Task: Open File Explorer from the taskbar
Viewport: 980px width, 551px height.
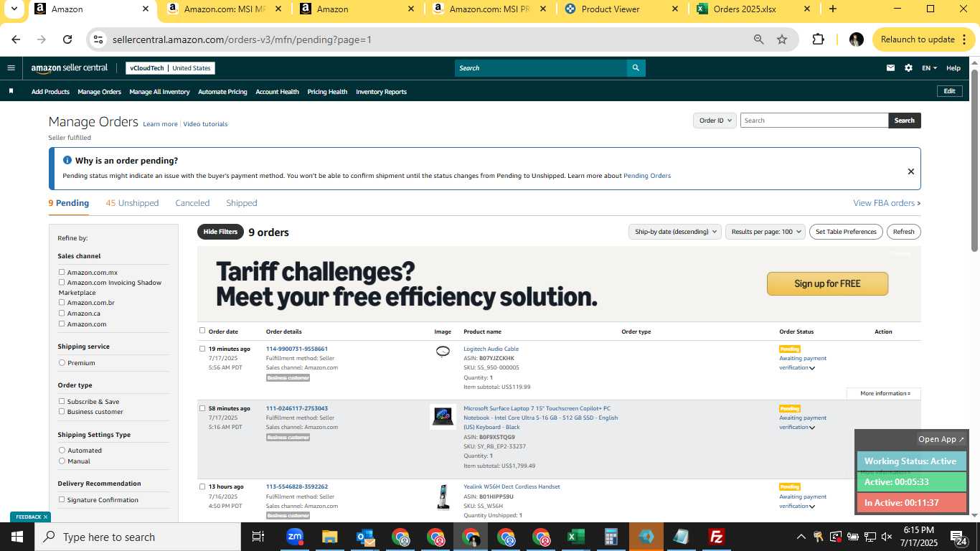Action: [x=329, y=537]
